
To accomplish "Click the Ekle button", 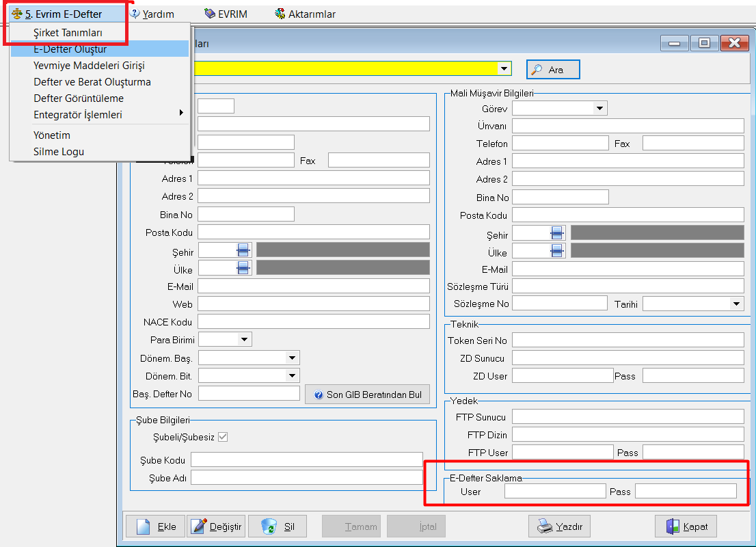I will (155, 526).
